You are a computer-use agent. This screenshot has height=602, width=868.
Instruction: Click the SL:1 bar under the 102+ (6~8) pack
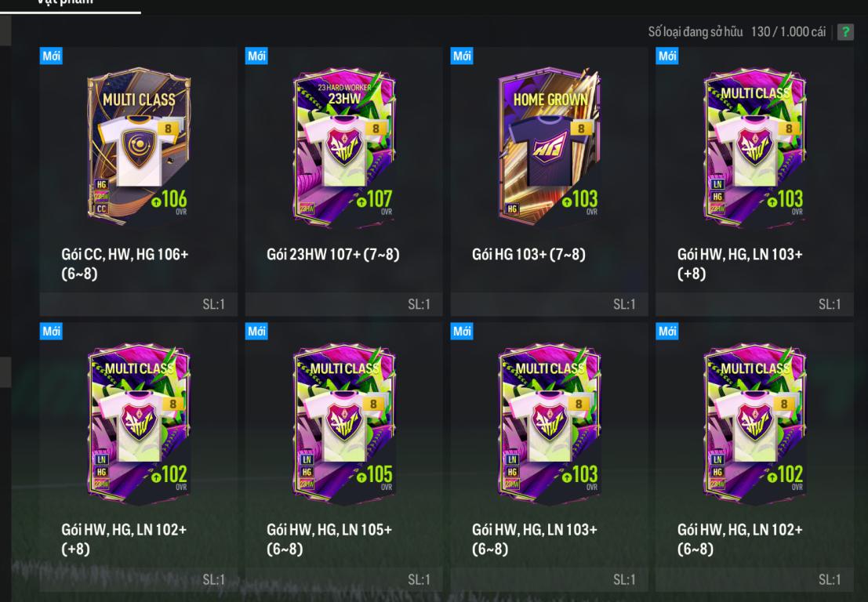pos(754,580)
